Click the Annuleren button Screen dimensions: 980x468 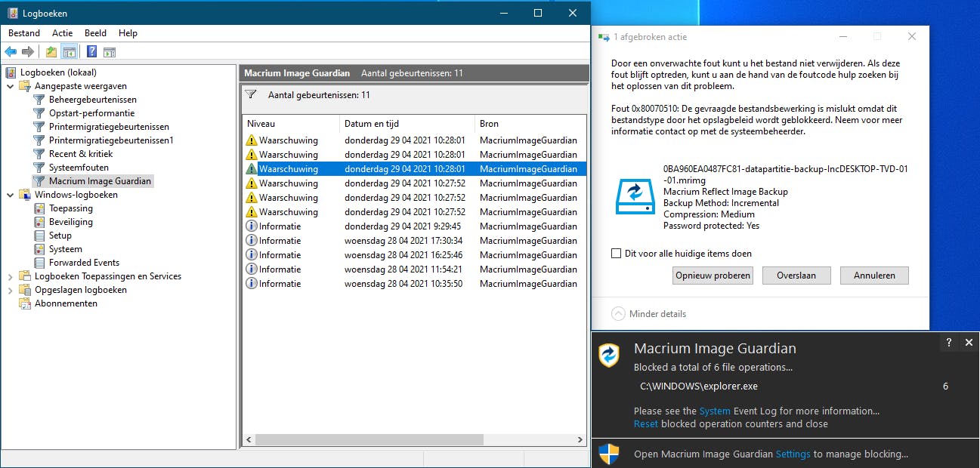coord(874,276)
